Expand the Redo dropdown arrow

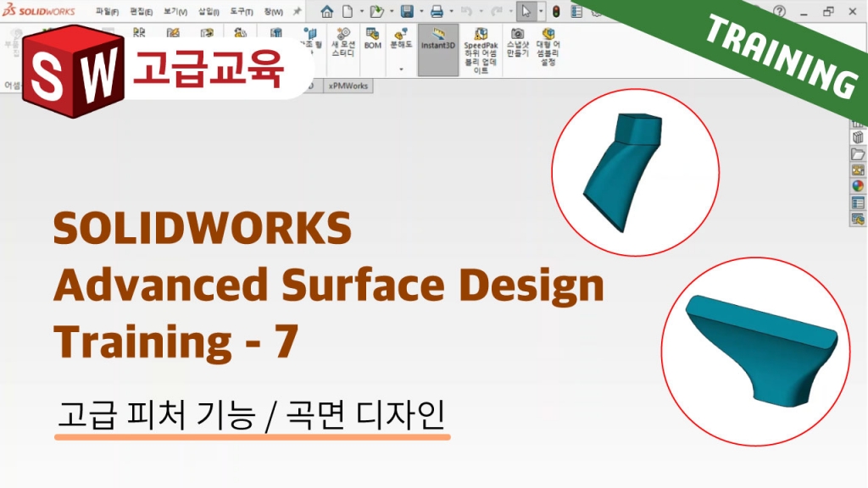pyautogui.click(x=510, y=11)
